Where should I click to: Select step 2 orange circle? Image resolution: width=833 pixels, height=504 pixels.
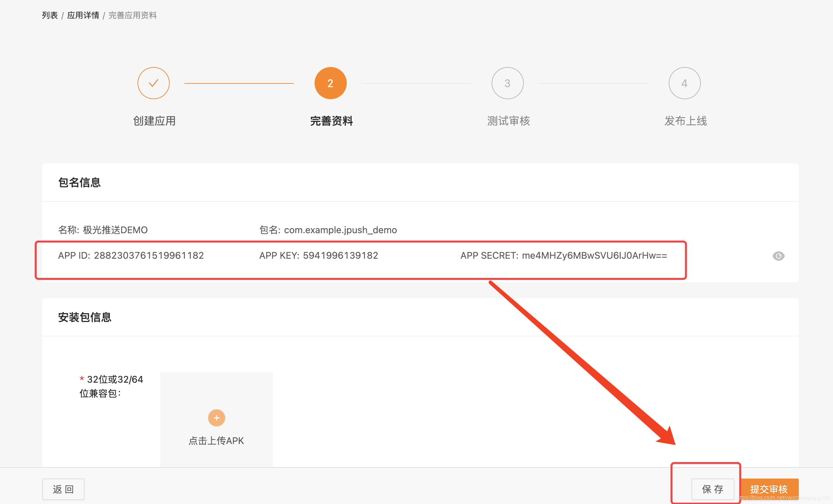point(330,83)
